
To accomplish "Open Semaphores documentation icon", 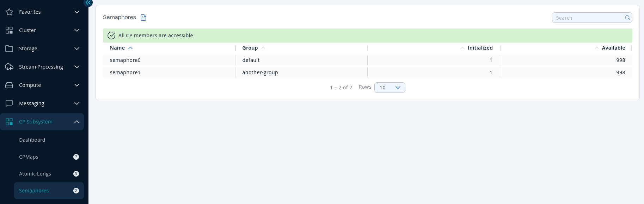I will [x=143, y=18].
